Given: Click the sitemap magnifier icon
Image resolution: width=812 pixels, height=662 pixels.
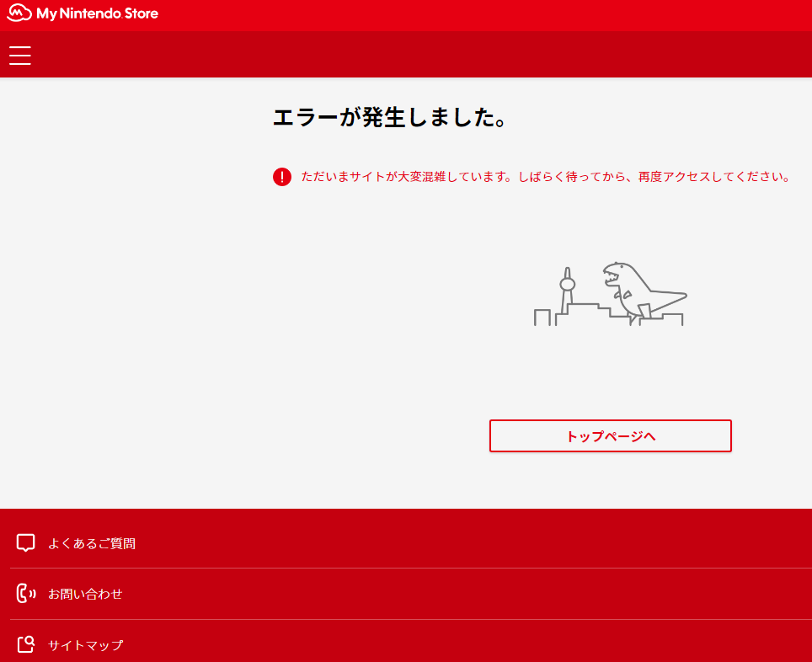Looking at the screenshot, I should click(26, 644).
